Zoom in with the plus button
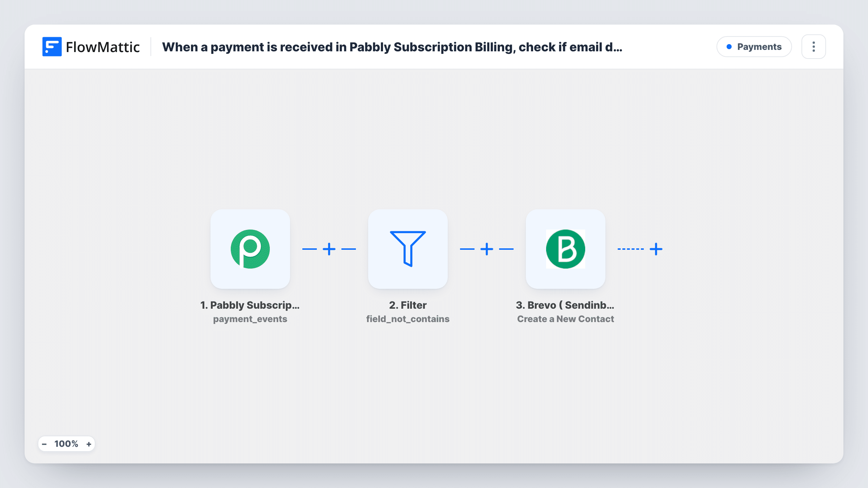Image resolution: width=868 pixels, height=488 pixels. point(89,444)
